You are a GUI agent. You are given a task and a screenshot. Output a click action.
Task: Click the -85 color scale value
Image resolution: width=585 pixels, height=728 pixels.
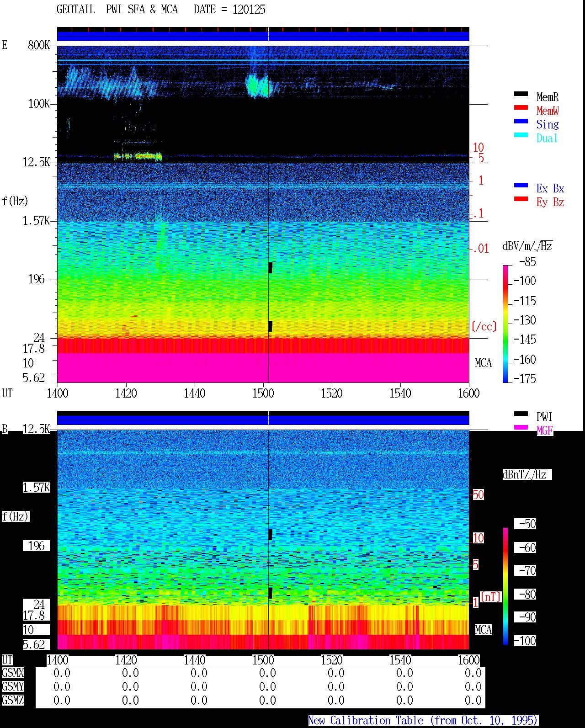tap(527, 262)
